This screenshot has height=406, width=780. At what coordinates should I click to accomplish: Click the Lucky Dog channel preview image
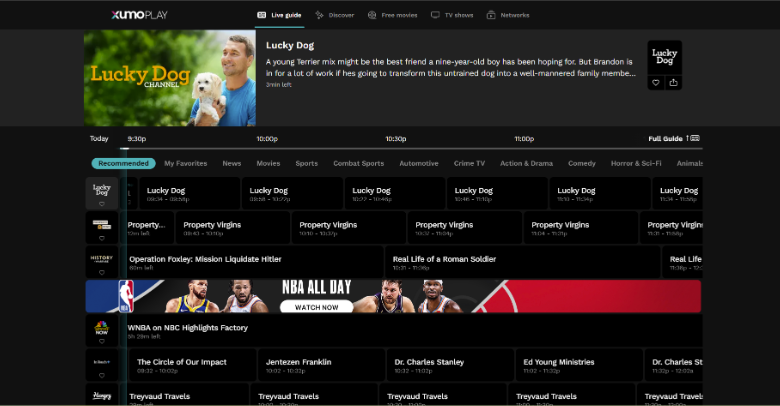[x=170, y=78]
